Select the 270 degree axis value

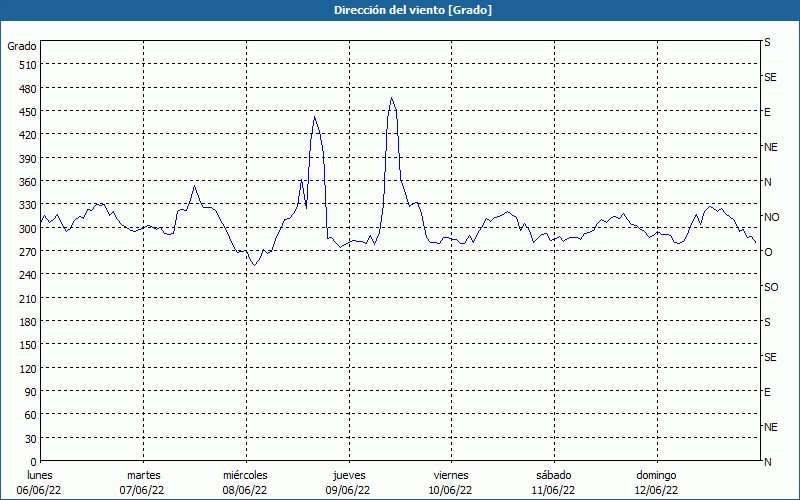(28, 252)
